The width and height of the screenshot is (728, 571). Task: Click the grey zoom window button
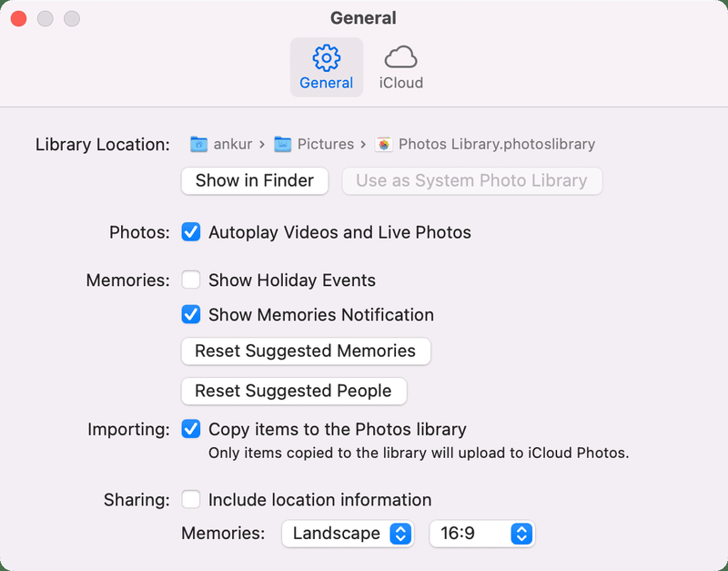coord(72,18)
